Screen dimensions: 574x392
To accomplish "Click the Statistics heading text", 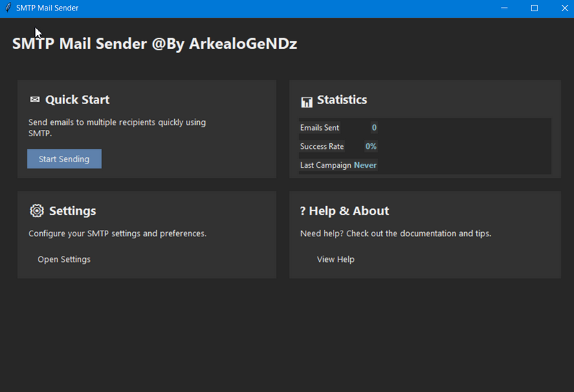I will click(342, 100).
